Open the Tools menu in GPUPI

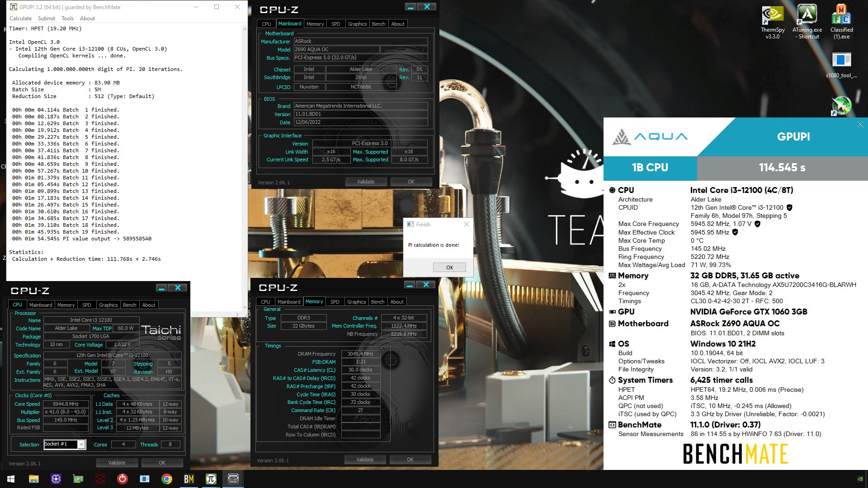click(x=67, y=19)
